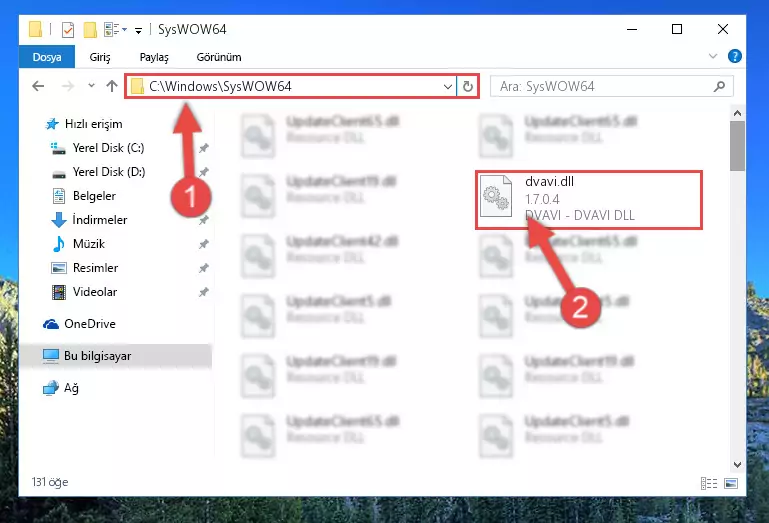This screenshot has width=769, height=523.
Task: Go back with the left arrow button
Action: click(x=38, y=86)
